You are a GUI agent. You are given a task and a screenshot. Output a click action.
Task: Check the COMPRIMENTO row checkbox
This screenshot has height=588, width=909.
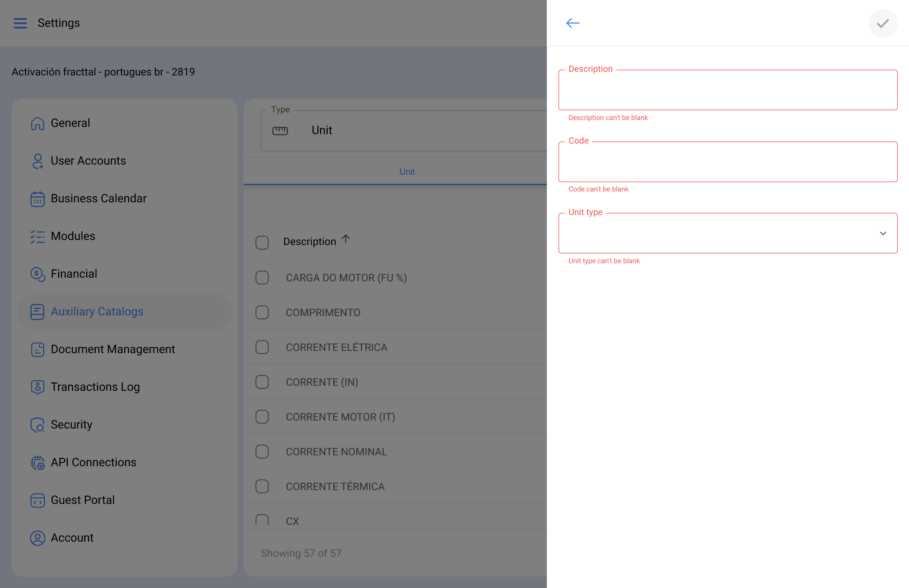pyautogui.click(x=262, y=312)
